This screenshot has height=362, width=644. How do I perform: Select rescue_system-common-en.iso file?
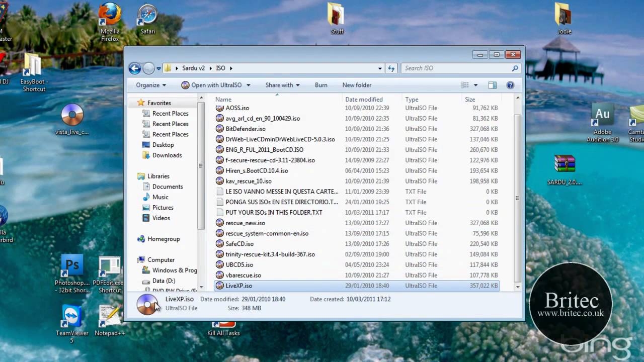[x=267, y=233]
